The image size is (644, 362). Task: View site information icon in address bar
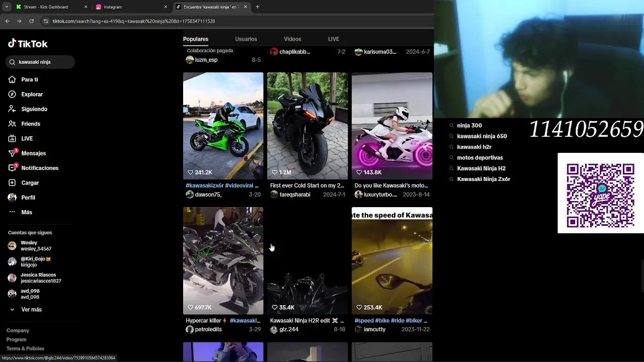click(x=46, y=21)
